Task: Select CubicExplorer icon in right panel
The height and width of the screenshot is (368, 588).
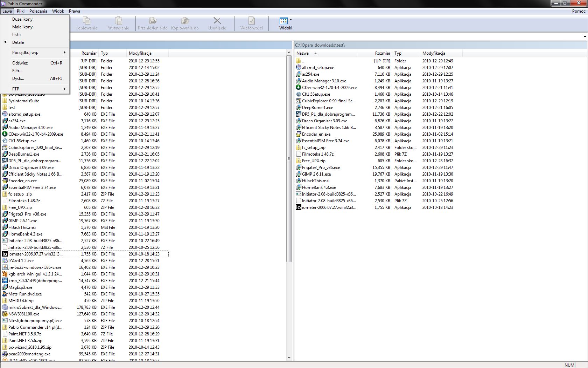Action: click(299, 101)
